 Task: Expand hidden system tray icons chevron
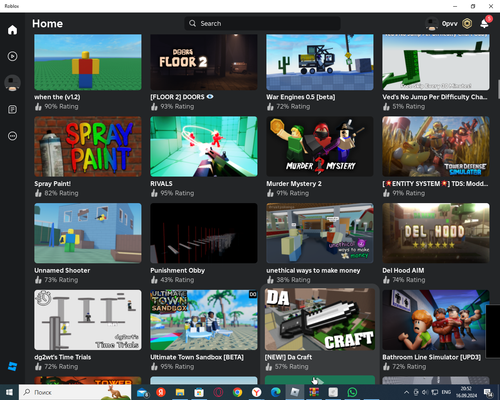click(x=406, y=392)
